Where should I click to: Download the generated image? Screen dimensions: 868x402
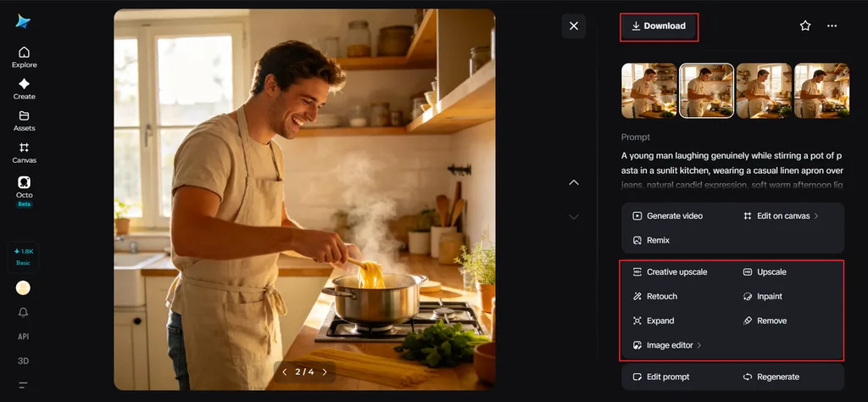pos(659,26)
